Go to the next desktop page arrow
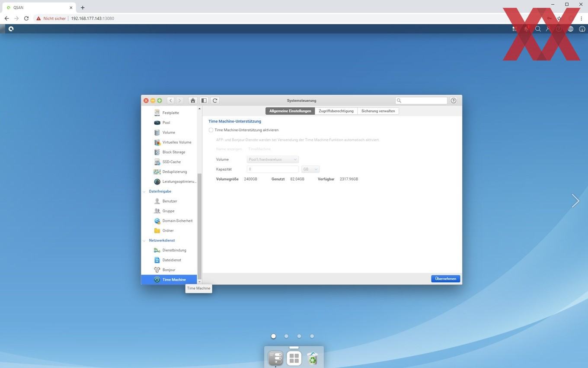 pos(575,201)
